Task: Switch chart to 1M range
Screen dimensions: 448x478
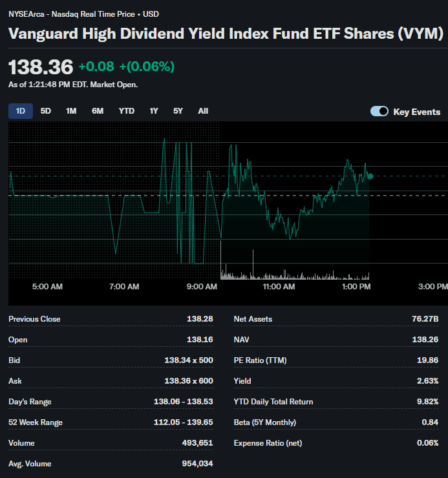Action: coord(71,111)
